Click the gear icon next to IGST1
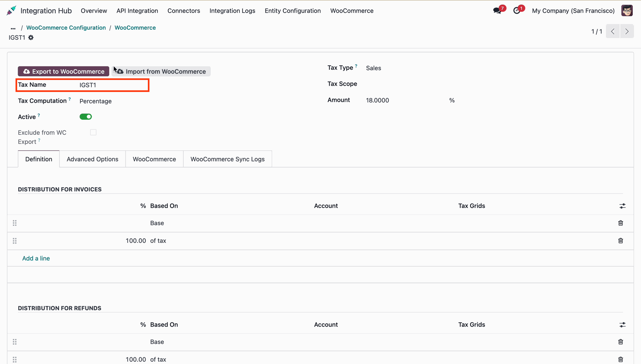 [x=31, y=38]
